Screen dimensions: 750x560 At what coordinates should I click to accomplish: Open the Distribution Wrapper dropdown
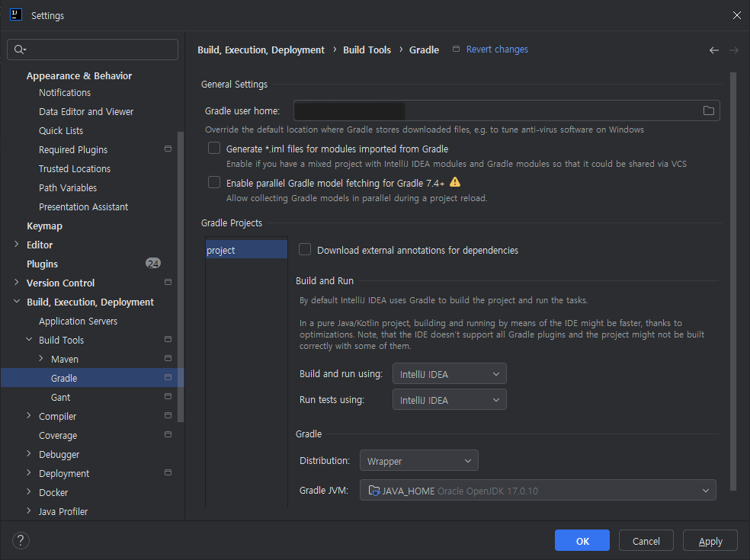pyautogui.click(x=418, y=461)
